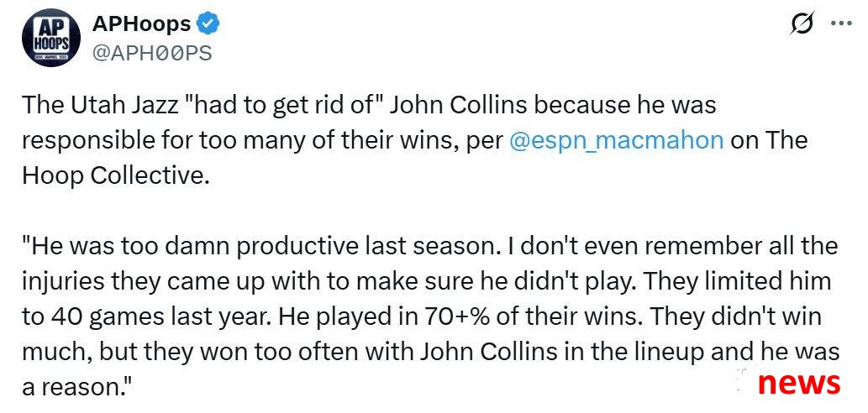Open the @espn_macmahon mention link
The image size is (868, 413).
point(616,140)
